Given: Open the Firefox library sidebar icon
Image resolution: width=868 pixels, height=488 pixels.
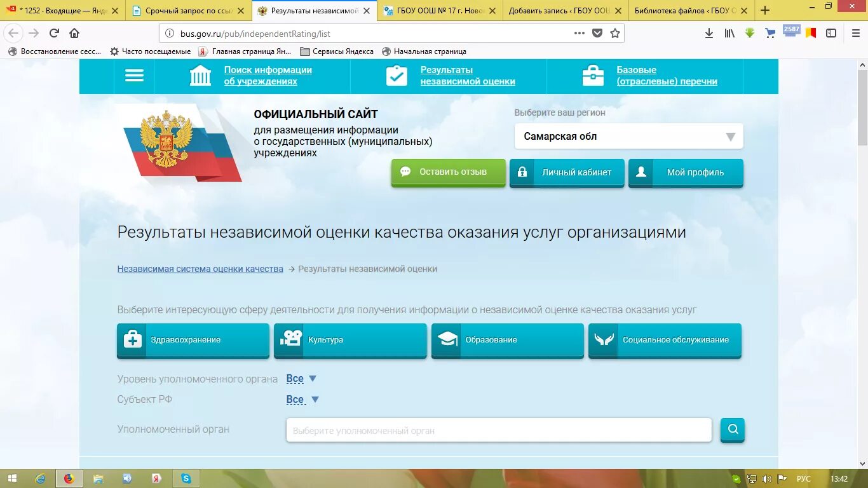Looking at the screenshot, I should (x=729, y=32).
